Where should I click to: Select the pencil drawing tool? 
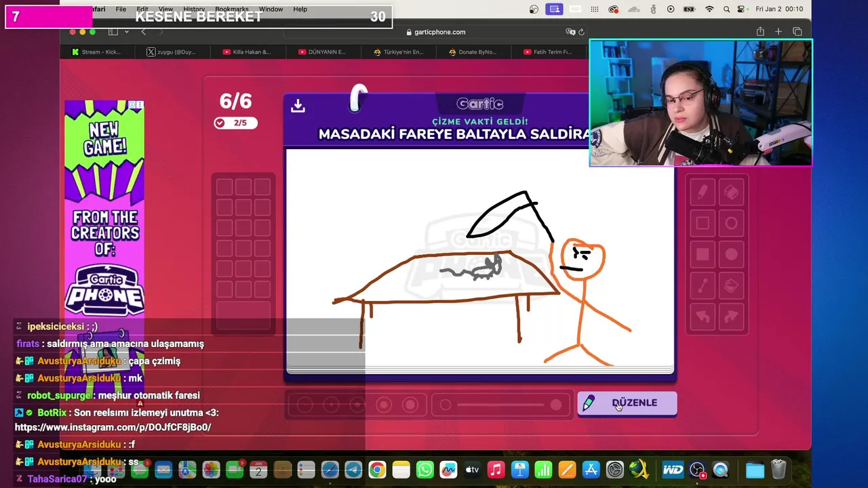pos(703,192)
